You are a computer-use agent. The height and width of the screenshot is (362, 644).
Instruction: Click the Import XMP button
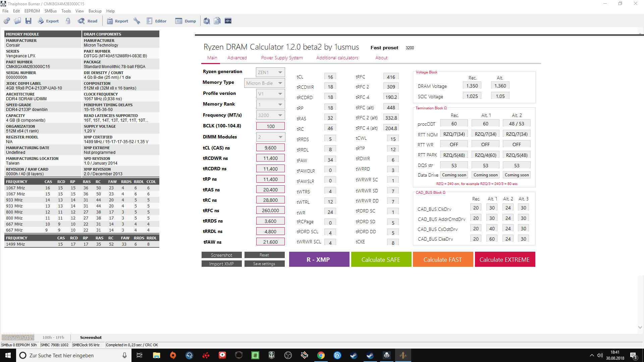click(x=221, y=264)
